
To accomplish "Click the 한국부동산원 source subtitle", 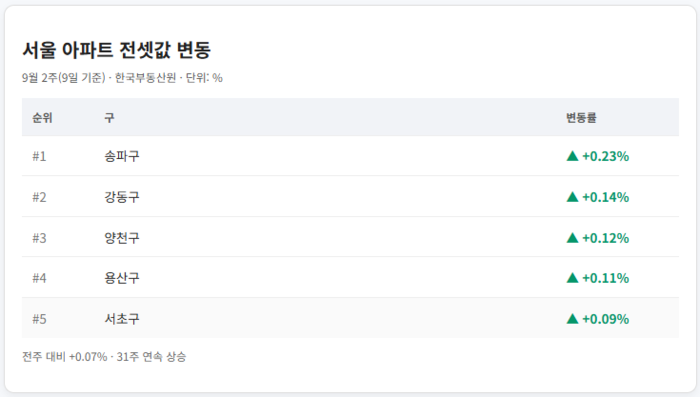I will [146, 78].
